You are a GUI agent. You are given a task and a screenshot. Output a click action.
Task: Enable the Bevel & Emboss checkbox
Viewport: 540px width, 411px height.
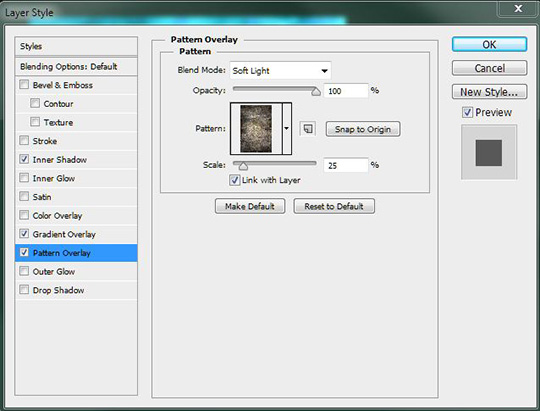pyautogui.click(x=24, y=84)
